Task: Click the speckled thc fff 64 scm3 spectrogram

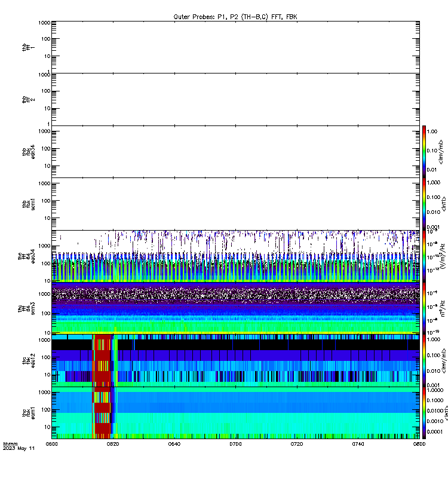Action: (x=235, y=308)
